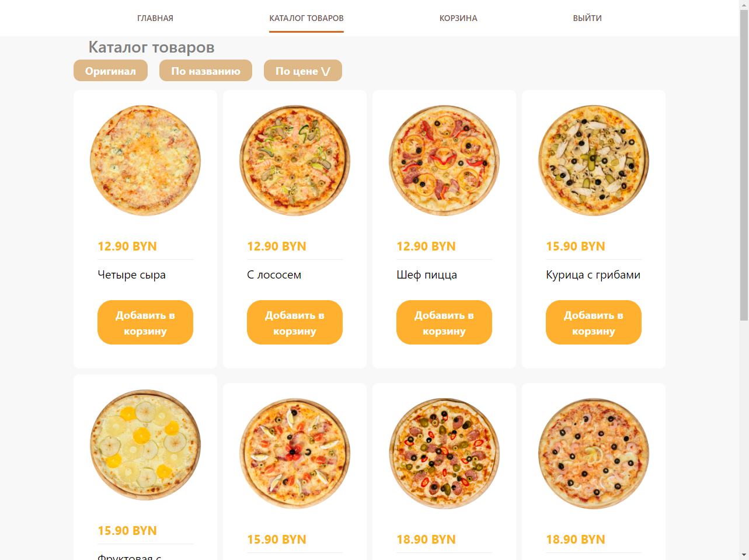Click pizza image above first 18.90 BYN
This screenshot has width=749, height=560.
pyautogui.click(x=444, y=454)
